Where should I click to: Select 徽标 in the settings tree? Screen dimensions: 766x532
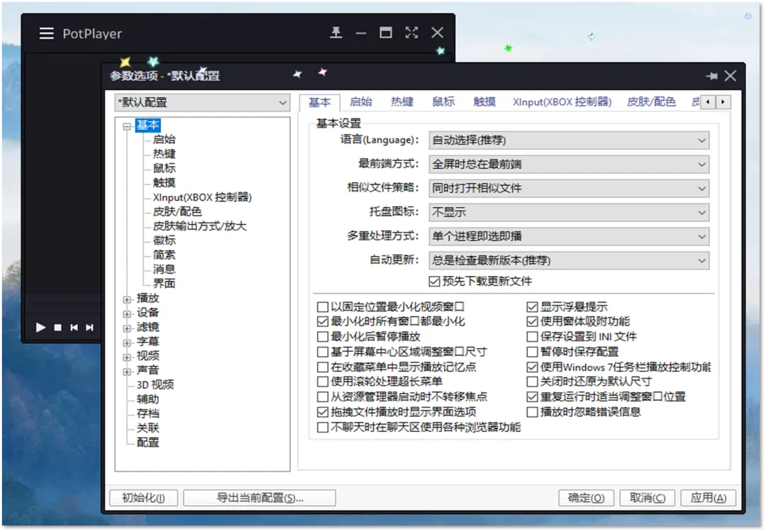(x=164, y=240)
